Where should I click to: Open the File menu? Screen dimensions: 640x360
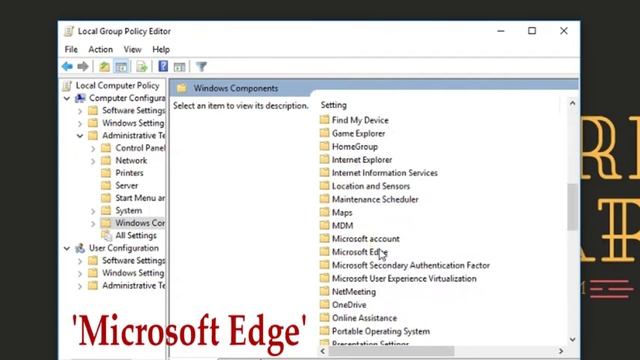pyautogui.click(x=71, y=49)
